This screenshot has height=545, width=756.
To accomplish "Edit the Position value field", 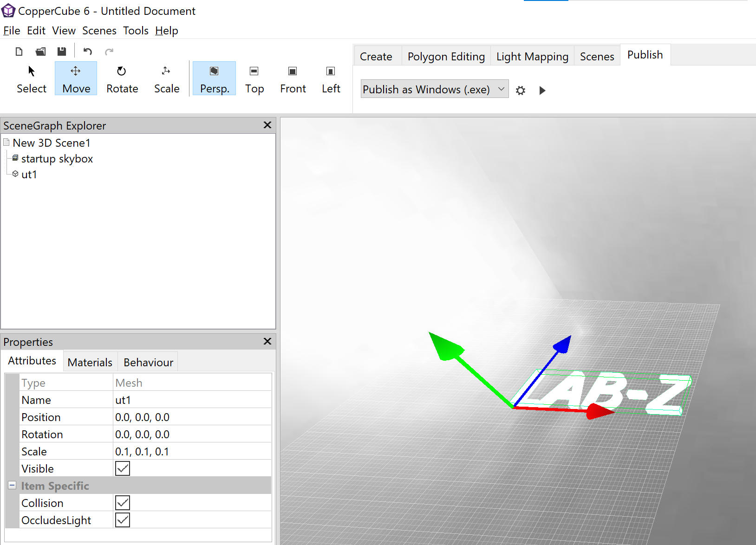I will pos(192,417).
